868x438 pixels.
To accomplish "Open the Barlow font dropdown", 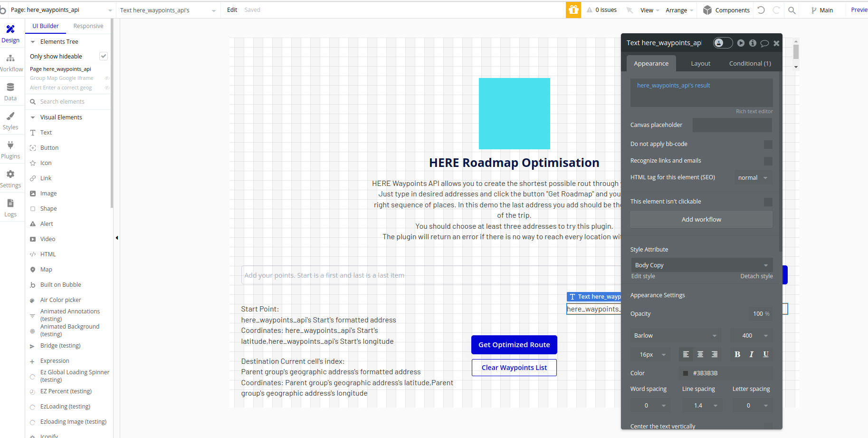I will [676, 335].
